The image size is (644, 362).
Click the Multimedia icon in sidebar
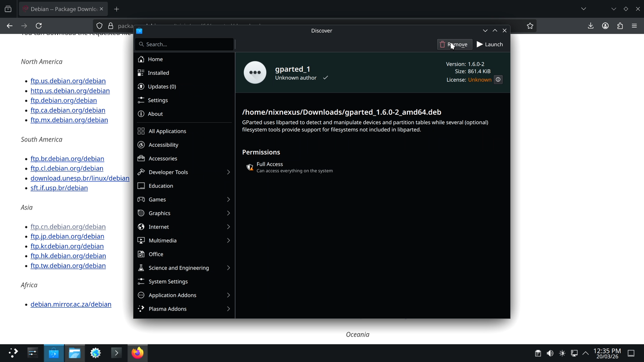coord(141,241)
